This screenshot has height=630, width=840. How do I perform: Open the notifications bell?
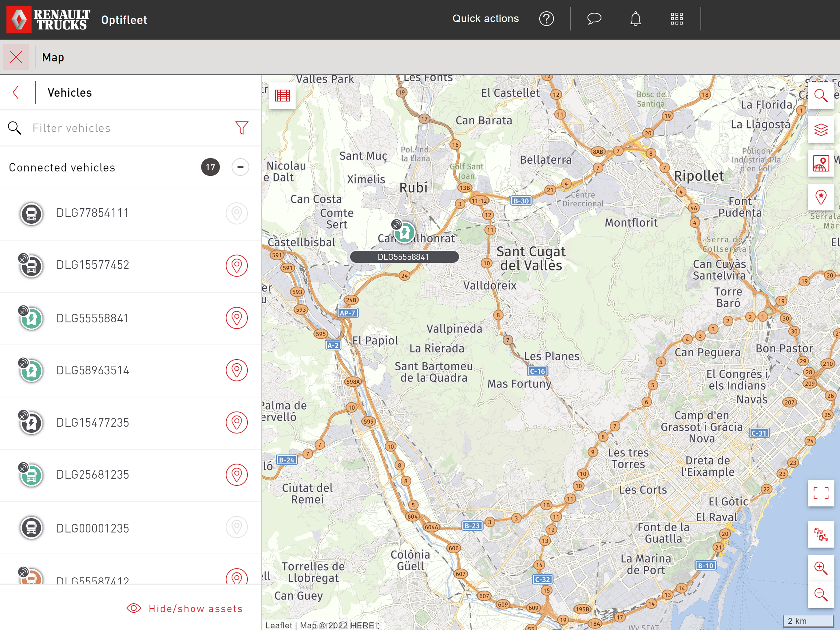pyautogui.click(x=635, y=19)
